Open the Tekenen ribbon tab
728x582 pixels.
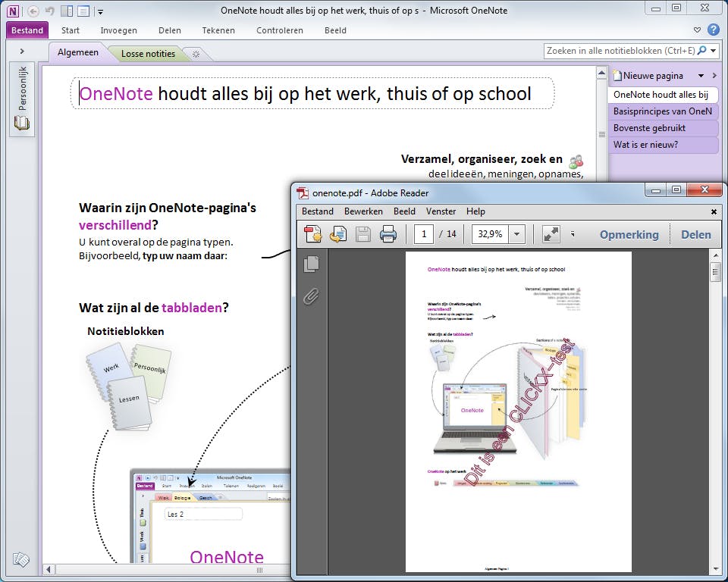coord(218,30)
